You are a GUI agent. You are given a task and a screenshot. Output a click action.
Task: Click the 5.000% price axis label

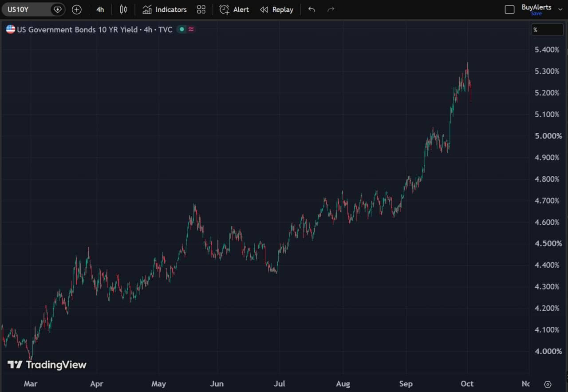coord(548,136)
